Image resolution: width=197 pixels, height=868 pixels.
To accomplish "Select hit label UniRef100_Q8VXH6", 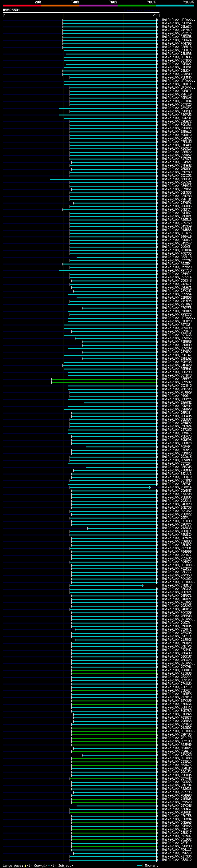I will pyautogui.click(x=177, y=805).
